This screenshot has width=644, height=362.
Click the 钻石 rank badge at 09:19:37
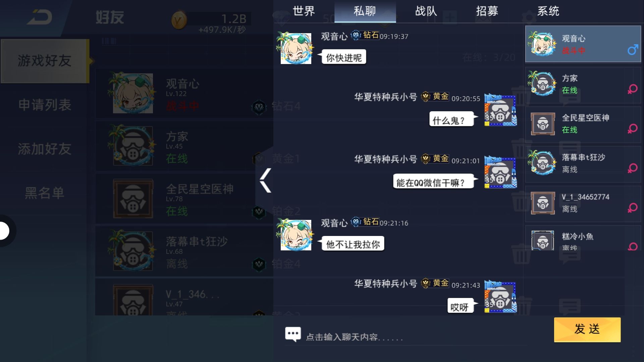click(x=365, y=35)
